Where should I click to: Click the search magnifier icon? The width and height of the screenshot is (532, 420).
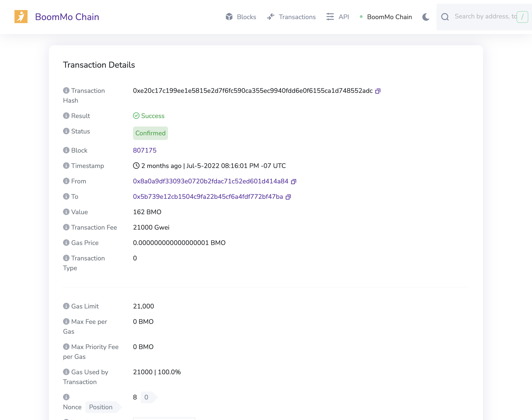(445, 17)
